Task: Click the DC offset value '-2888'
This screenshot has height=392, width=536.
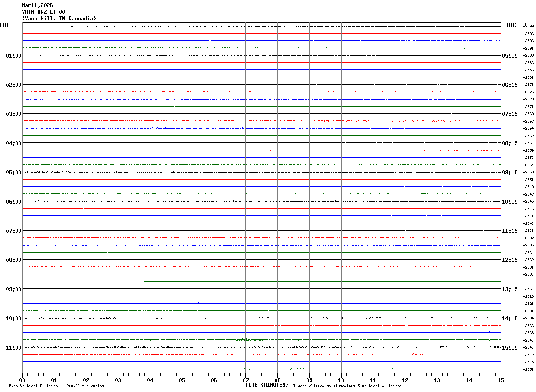Action: click(x=529, y=56)
